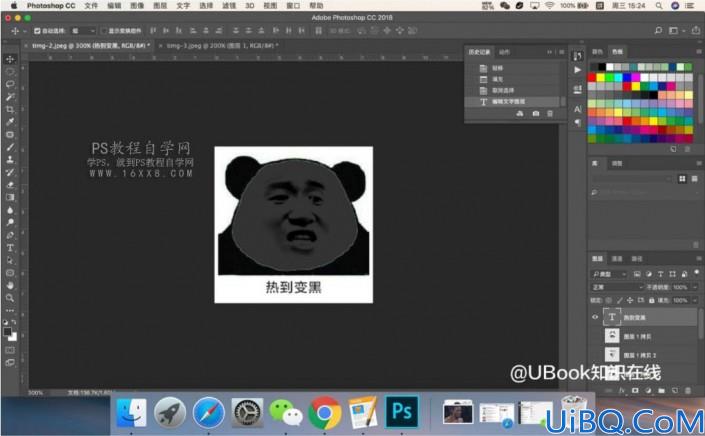The image size is (705, 436).
Task: Switch to the timg-3.jpeg document tab
Action: 222,45
